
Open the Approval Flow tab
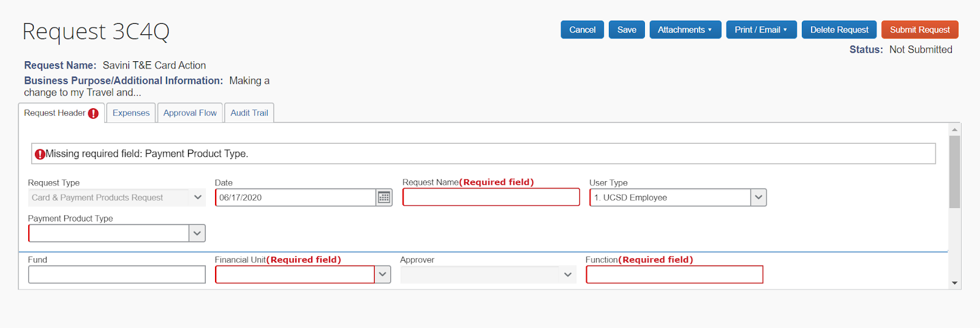(190, 113)
